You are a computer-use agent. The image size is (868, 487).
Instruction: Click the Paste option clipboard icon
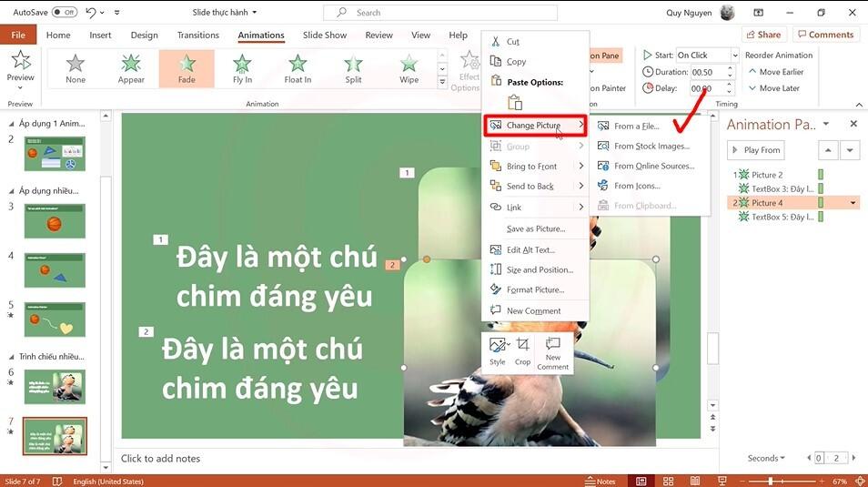515,103
